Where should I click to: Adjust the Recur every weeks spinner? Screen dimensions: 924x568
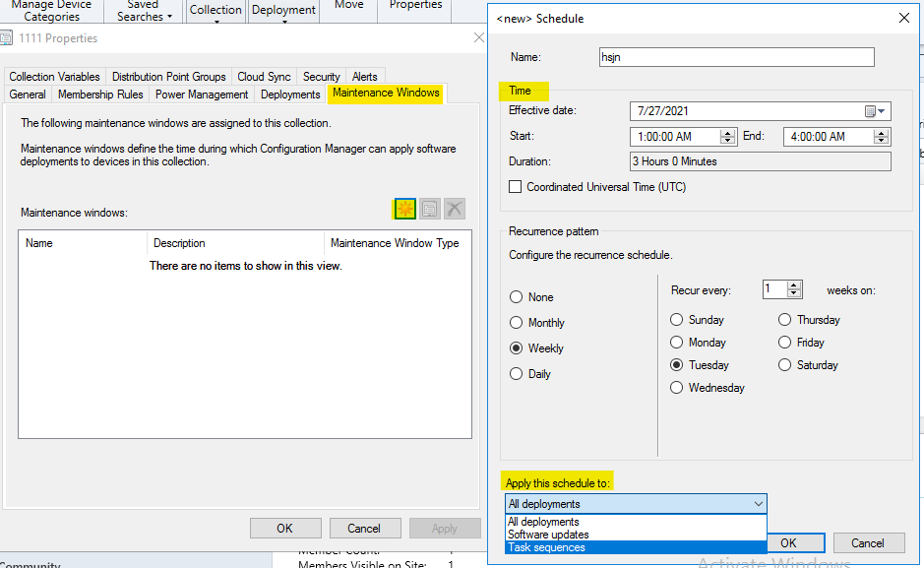(x=794, y=289)
